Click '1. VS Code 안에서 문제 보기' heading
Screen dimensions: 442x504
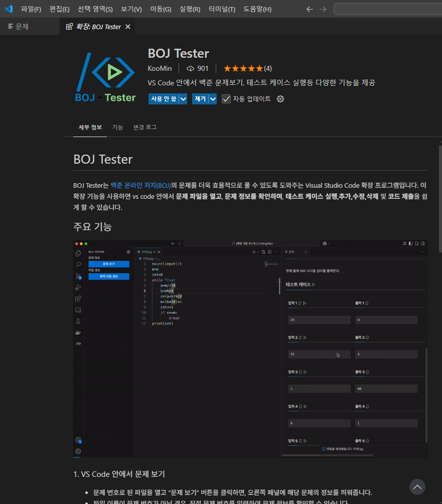click(x=119, y=474)
